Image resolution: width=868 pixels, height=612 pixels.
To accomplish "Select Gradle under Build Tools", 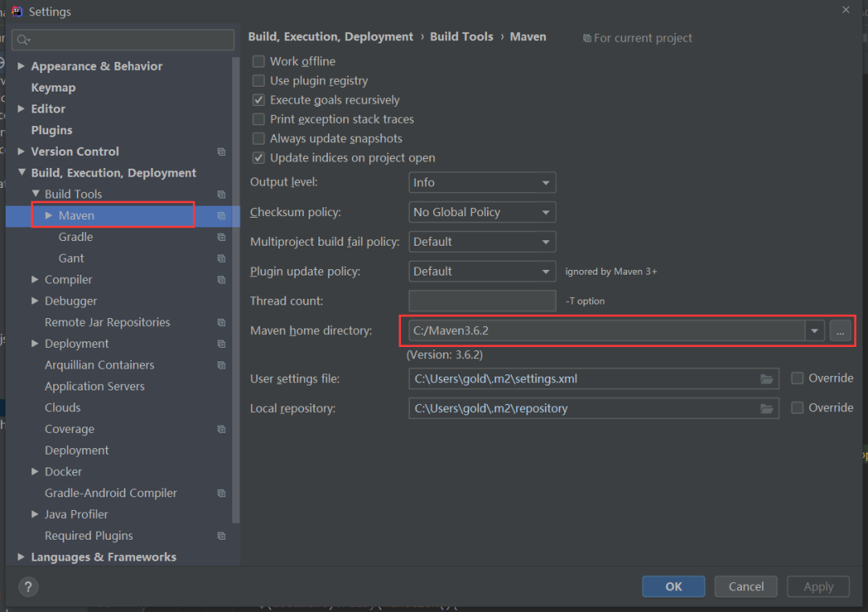I will pos(76,237).
